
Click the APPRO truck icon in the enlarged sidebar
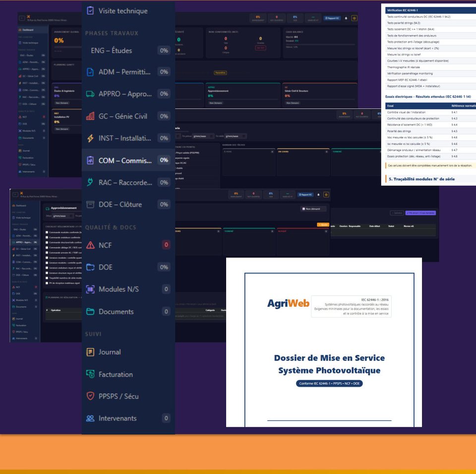point(90,94)
